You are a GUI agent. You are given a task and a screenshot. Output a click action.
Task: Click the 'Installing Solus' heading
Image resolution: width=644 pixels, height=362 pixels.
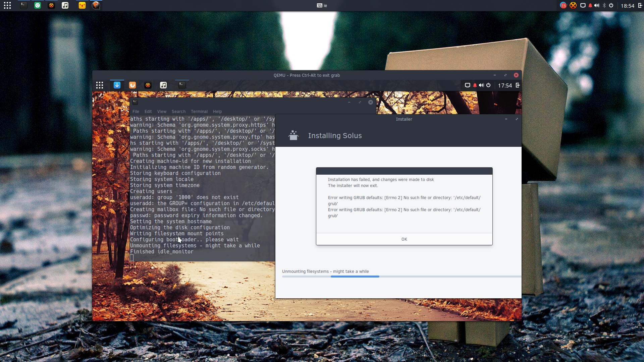click(x=335, y=136)
